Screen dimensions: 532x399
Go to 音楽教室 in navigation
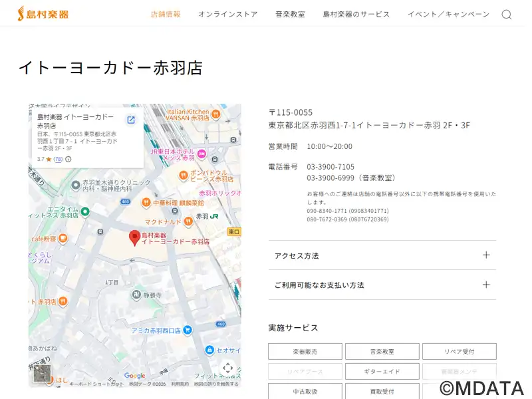[290, 14]
